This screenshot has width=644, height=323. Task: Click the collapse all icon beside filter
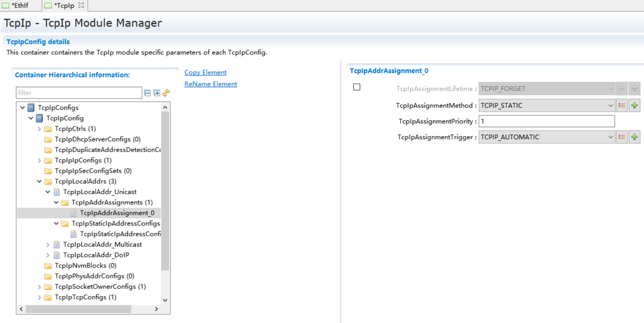coord(147,93)
